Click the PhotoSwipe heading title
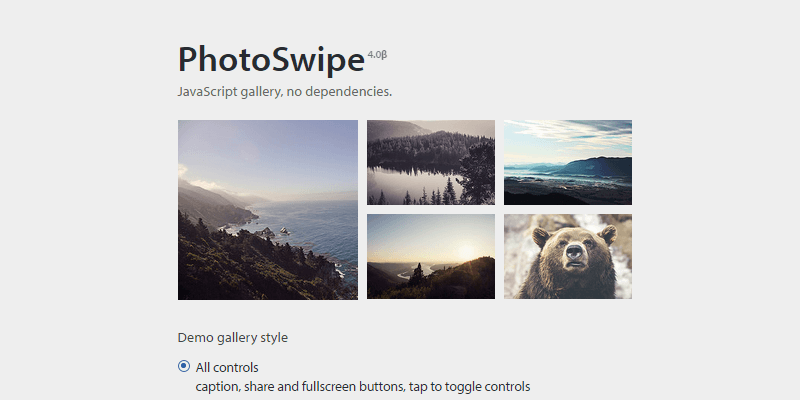The height and width of the screenshot is (400, 800). pos(271,60)
